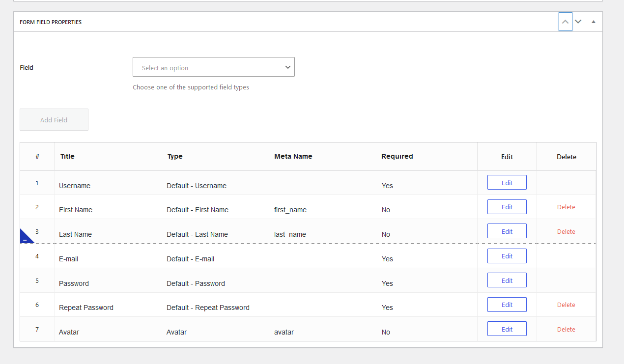Edit the Username field
Viewport: 624px width, 364px height.
(x=507, y=182)
